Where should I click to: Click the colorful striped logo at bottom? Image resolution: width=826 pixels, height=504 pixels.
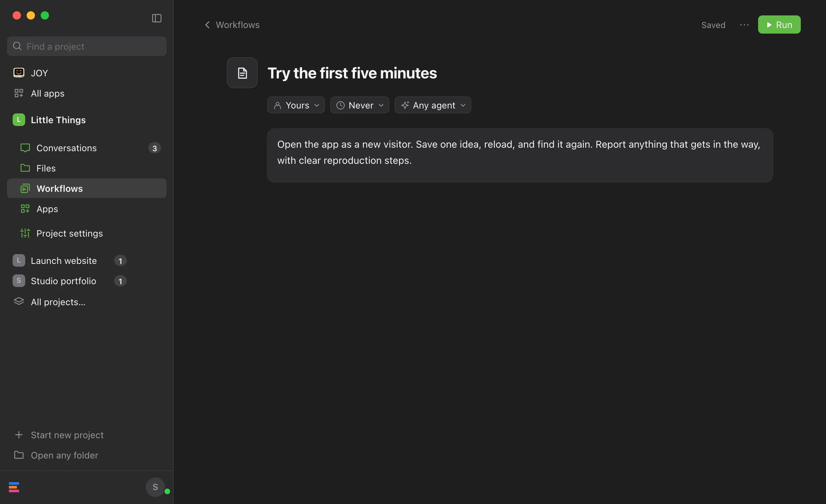[x=14, y=487]
